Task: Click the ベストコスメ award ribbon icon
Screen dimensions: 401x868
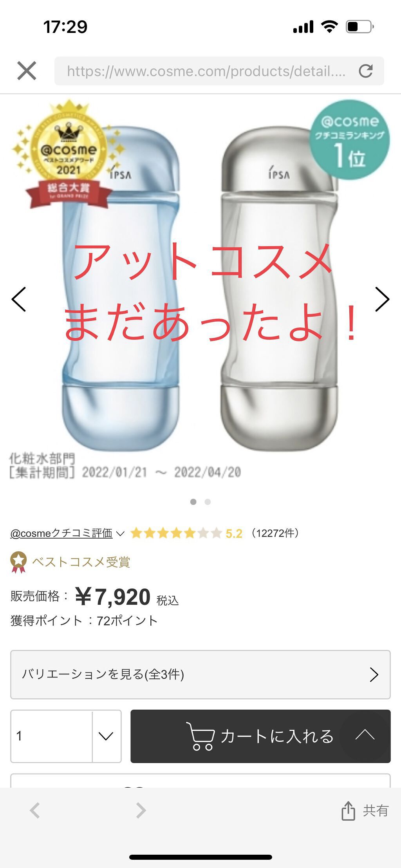Action: 18,562
